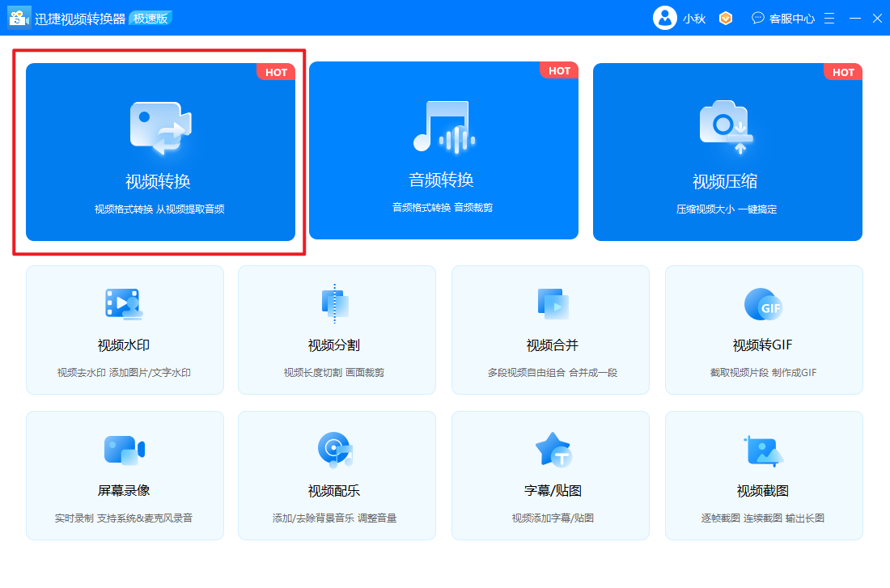Image resolution: width=890 pixels, height=588 pixels.
Task: Open the 视频压缩 video compress tile
Action: point(727,151)
